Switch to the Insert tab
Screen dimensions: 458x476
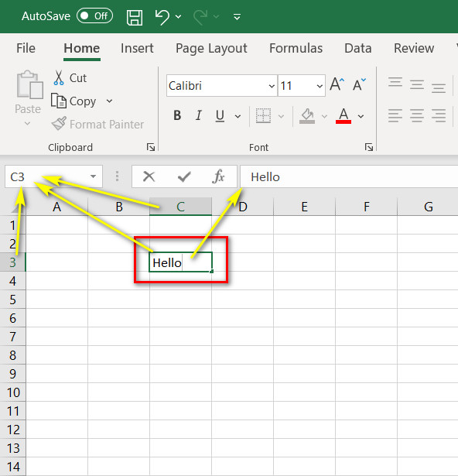point(137,48)
